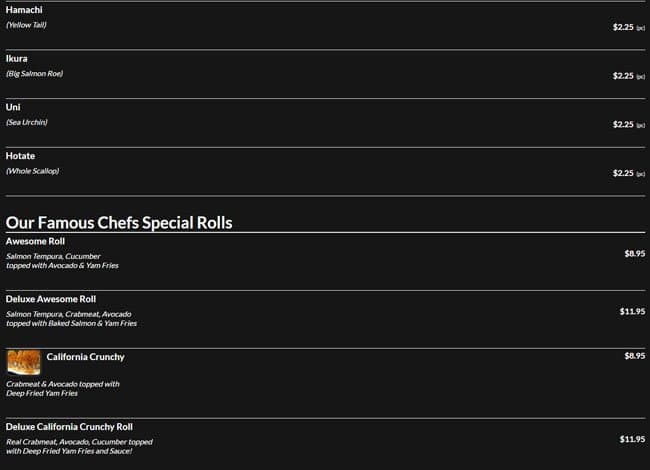
Task: Click the California Crunchy $8.95 price
Action: pos(634,356)
